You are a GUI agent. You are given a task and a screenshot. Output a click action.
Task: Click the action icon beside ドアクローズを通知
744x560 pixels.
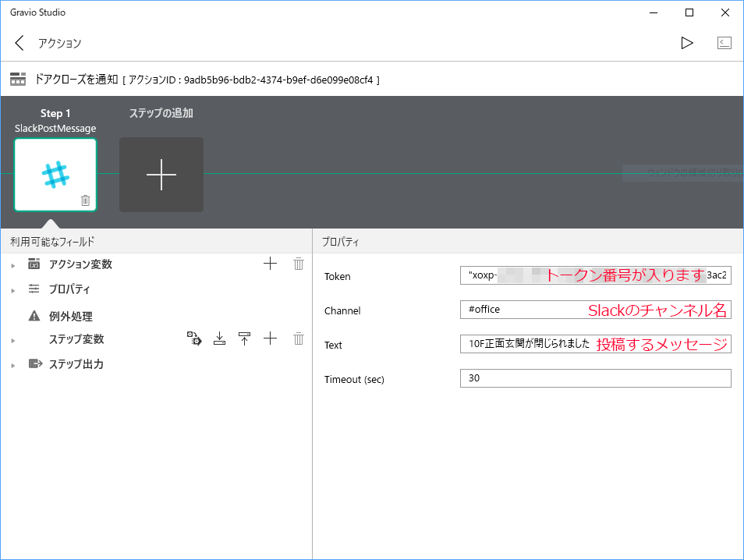18,79
